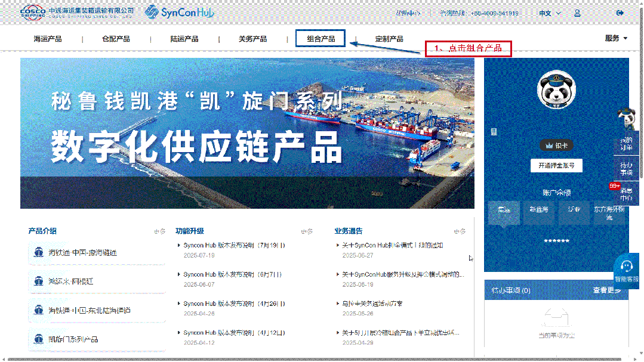The image size is (644, 362).
Task: Open 海运产品 menu
Action: pyautogui.click(x=48, y=39)
